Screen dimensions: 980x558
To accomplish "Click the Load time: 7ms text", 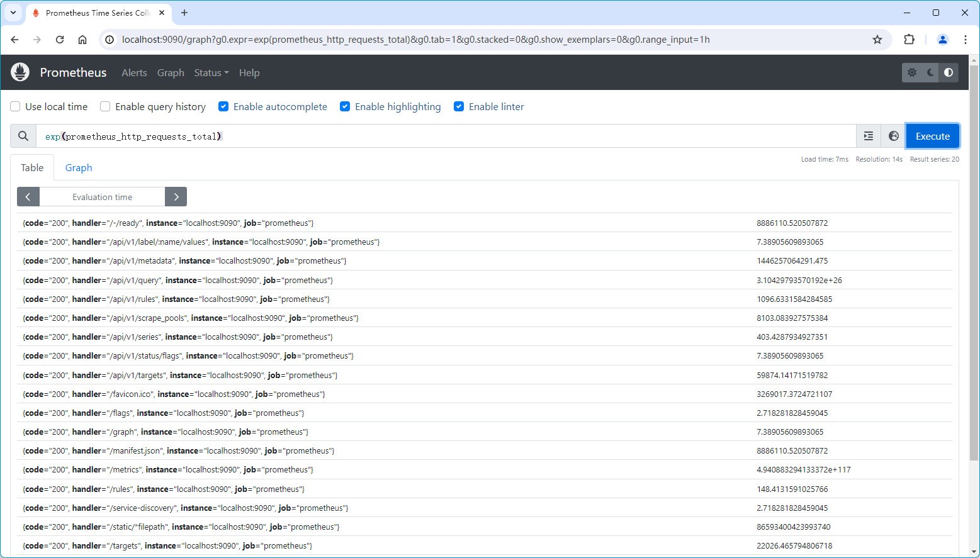I will pos(825,159).
